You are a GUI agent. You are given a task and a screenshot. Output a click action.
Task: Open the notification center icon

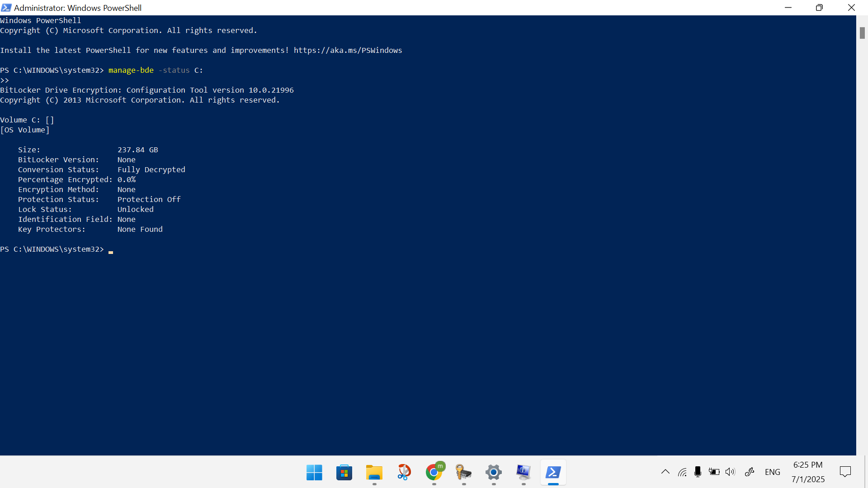845,472
